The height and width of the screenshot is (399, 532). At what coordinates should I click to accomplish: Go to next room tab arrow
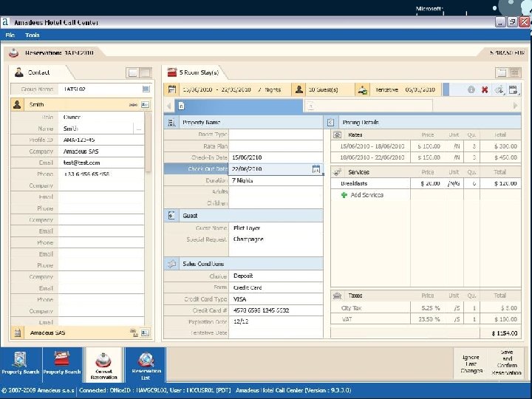[x=516, y=106]
